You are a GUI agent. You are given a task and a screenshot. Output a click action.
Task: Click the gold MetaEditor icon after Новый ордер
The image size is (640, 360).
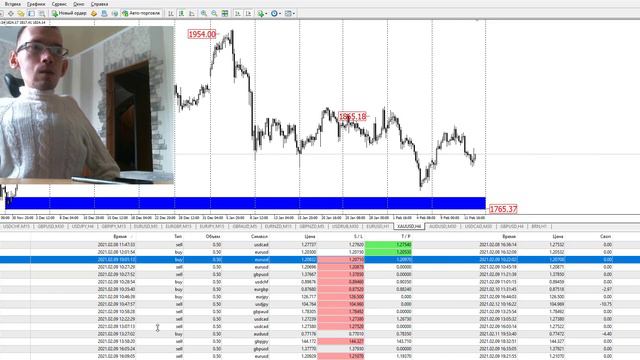point(94,13)
